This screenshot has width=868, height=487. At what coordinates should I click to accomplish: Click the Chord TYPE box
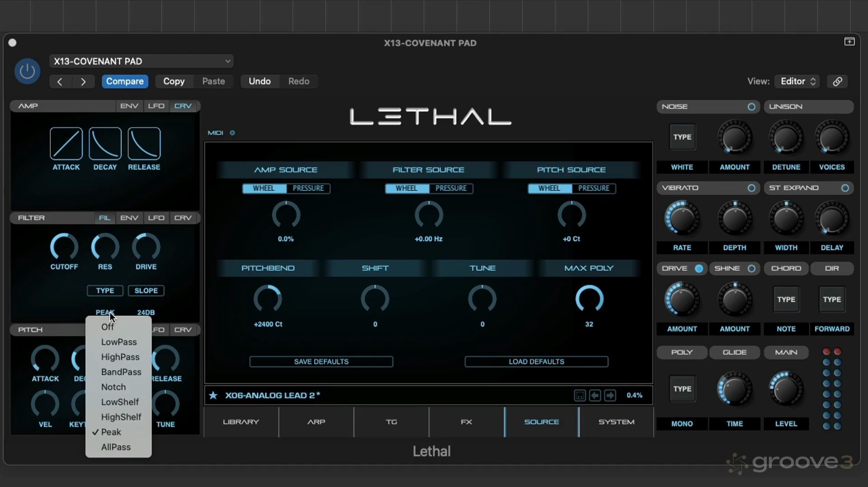pos(786,300)
